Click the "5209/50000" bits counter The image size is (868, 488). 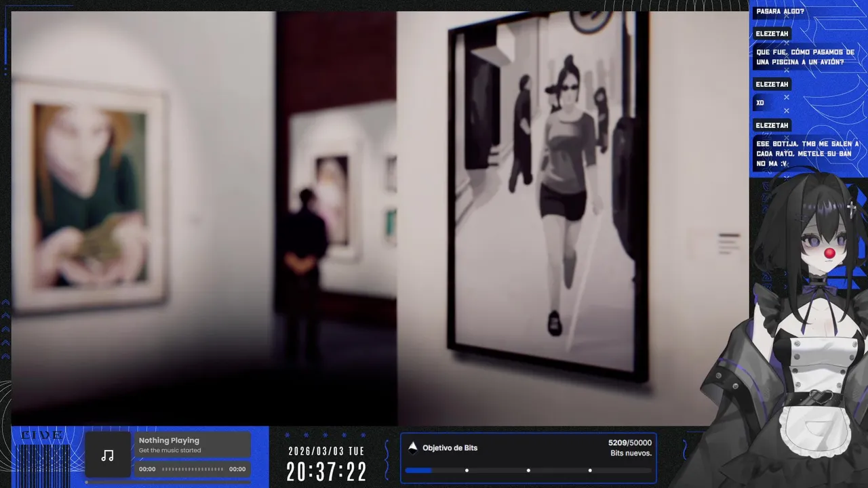pyautogui.click(x=630, y=443)
